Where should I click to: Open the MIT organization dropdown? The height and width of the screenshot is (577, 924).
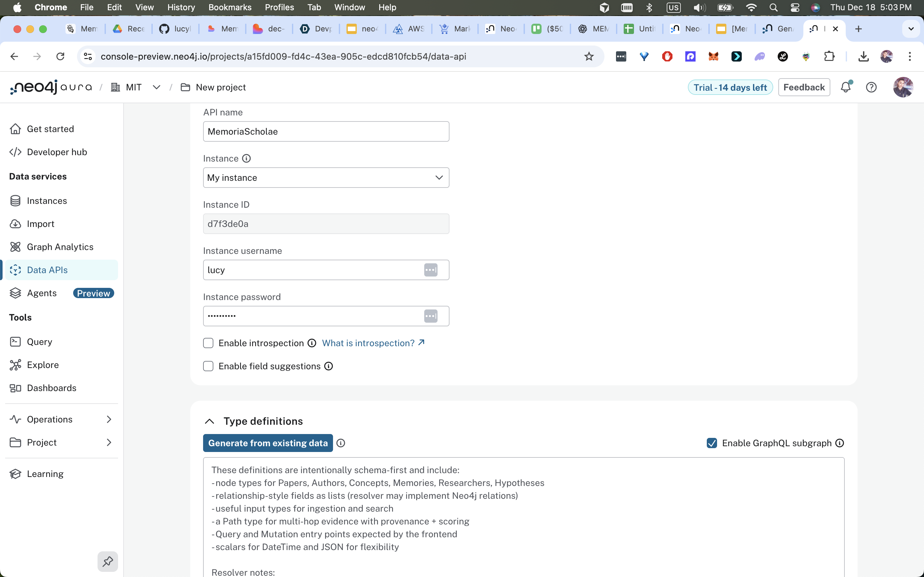point(156,88)
